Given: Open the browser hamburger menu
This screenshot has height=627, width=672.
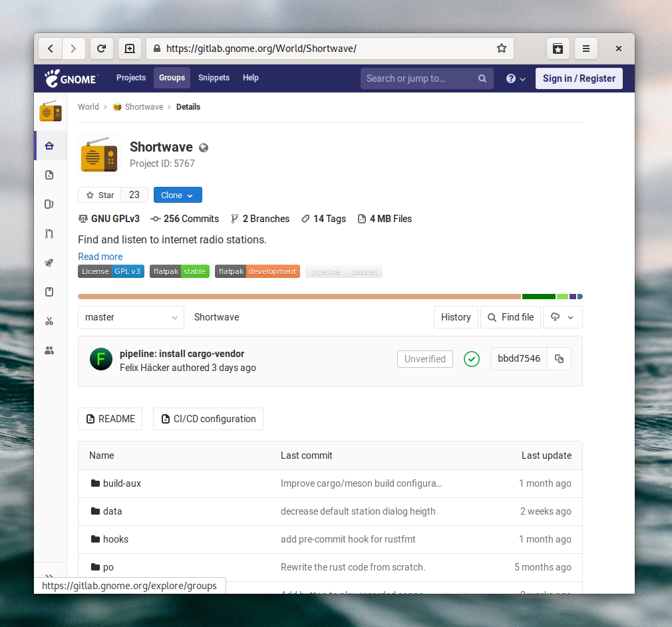Looking at the screenshot, I should (x=586, y=49).
